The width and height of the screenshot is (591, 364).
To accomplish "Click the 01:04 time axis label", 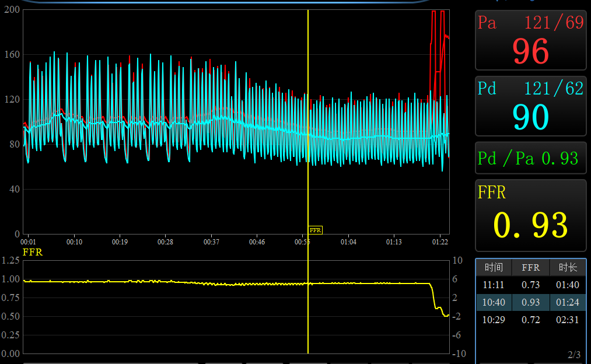I will 349,242.
